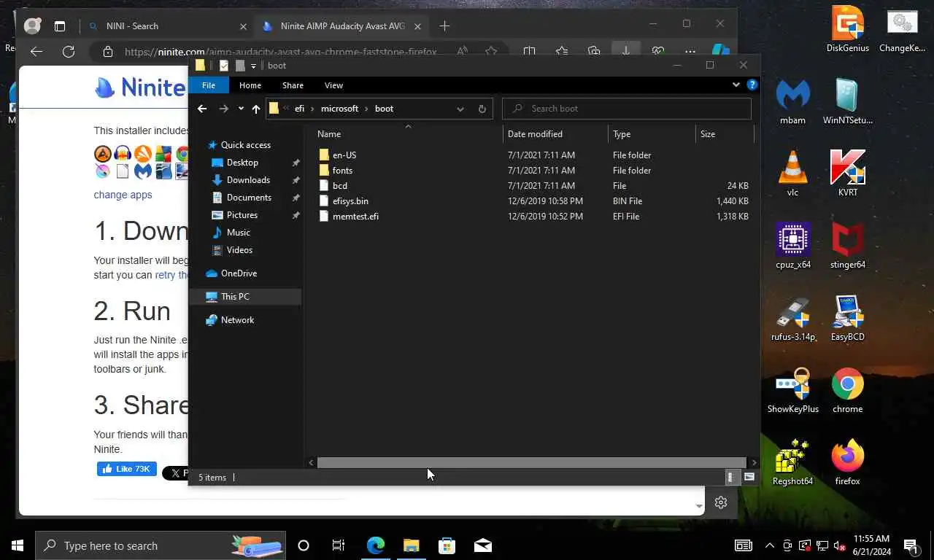Open the KVRT desktop icon
Viewport: 934px width, 560px height.
[x=847, y=174]
